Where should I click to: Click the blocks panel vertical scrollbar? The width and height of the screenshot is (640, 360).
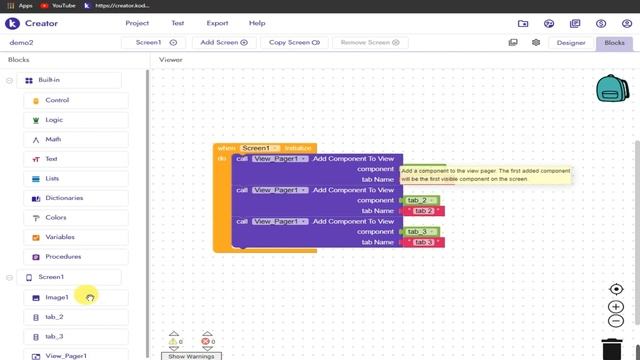(x=147, y=212)
